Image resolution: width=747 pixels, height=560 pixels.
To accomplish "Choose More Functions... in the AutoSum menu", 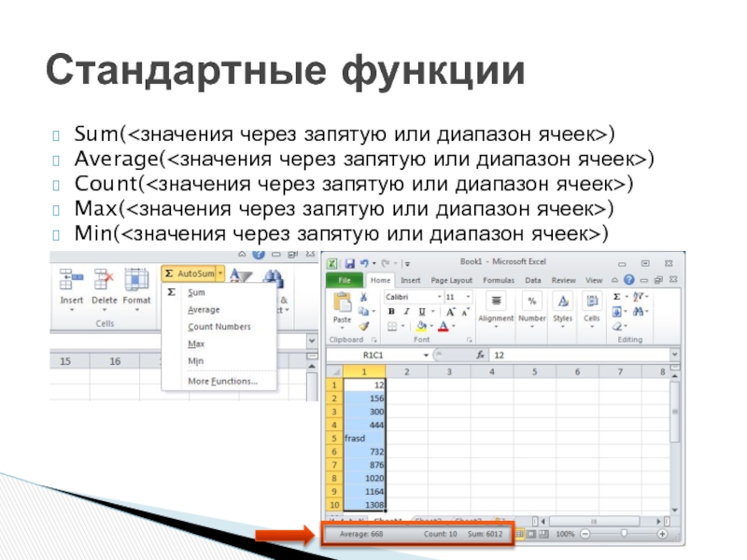I will coord(221,381).
